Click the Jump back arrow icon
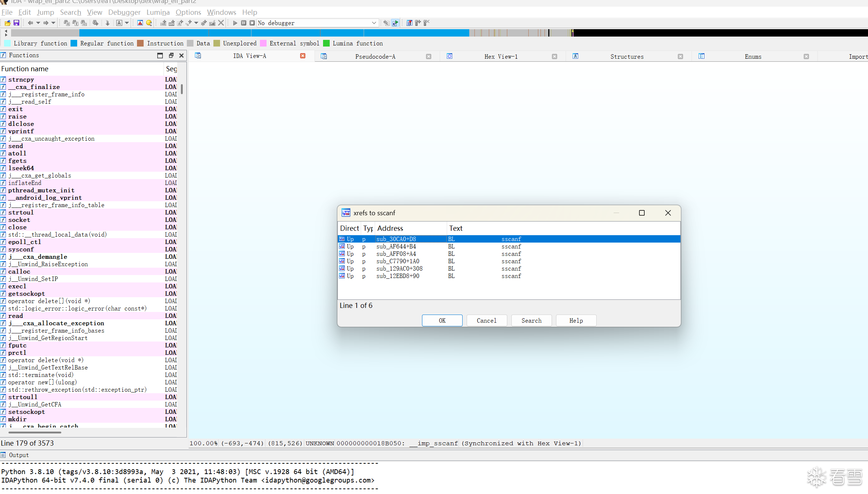 (30, 23)
